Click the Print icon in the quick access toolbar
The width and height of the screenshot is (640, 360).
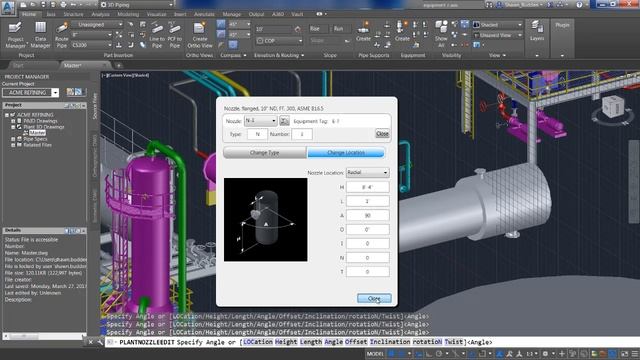click(x=63, y=5)
